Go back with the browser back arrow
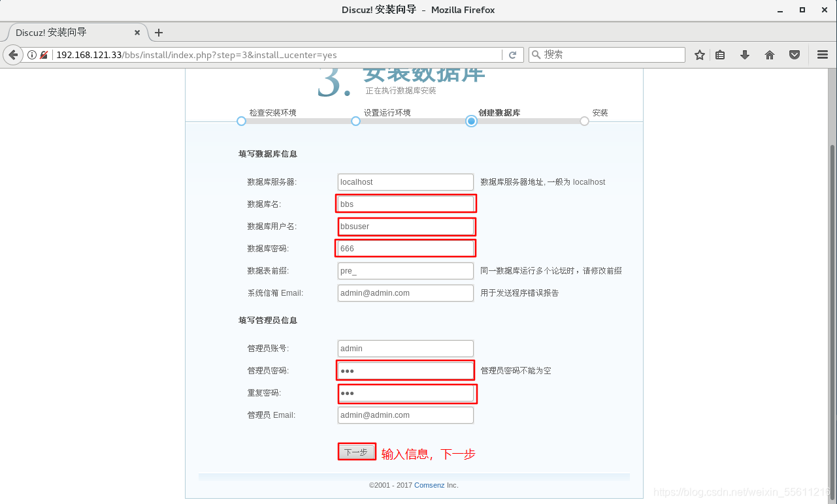Viewport: 837px width, 504px height. click(13, 55)
